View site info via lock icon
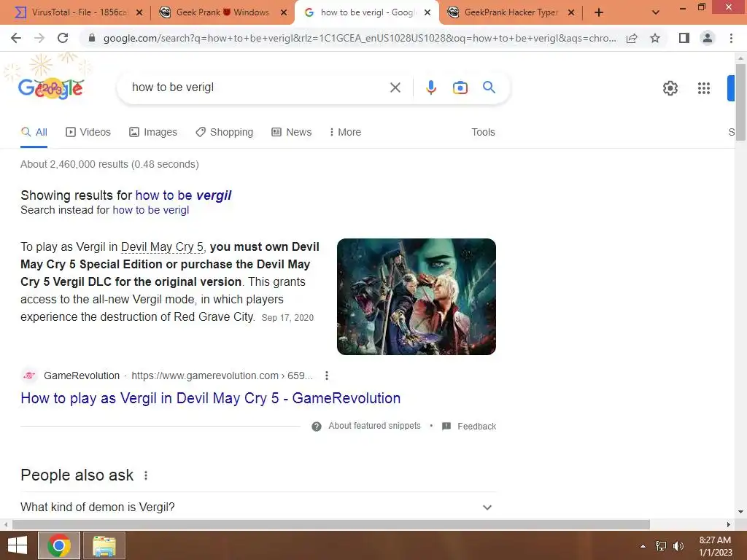 coord(92,38)
